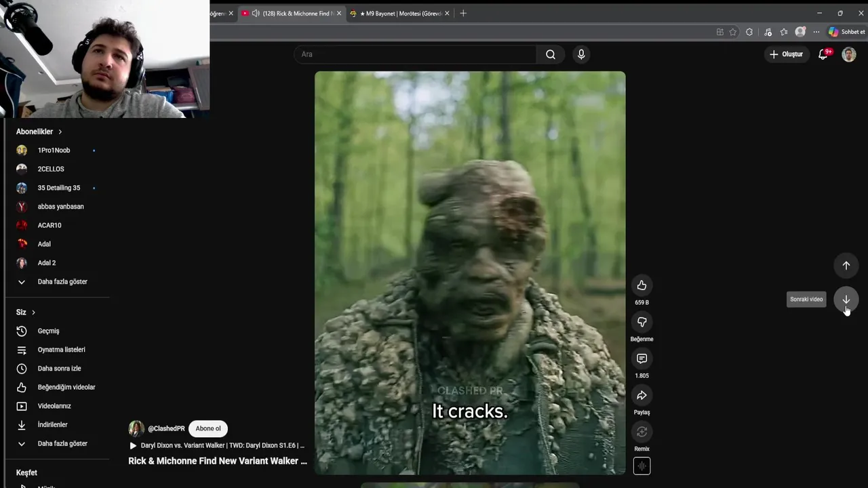Screen dimensions: 868x488
Task: Open Edge favorites list icon
Action: 784,32
